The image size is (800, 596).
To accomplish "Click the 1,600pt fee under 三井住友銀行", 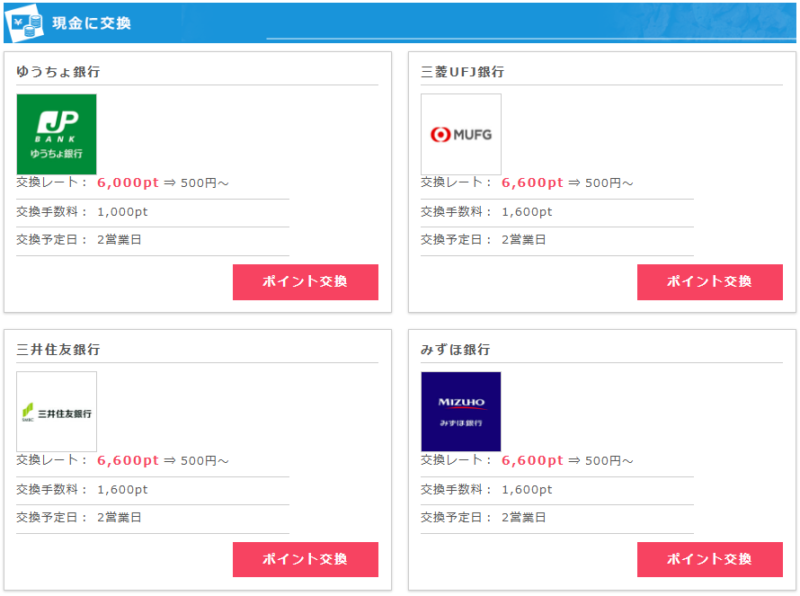I will coord(122,489).
